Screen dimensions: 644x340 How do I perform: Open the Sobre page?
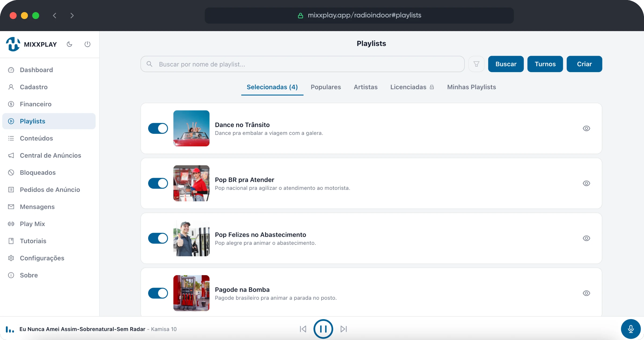coord(49,275)
